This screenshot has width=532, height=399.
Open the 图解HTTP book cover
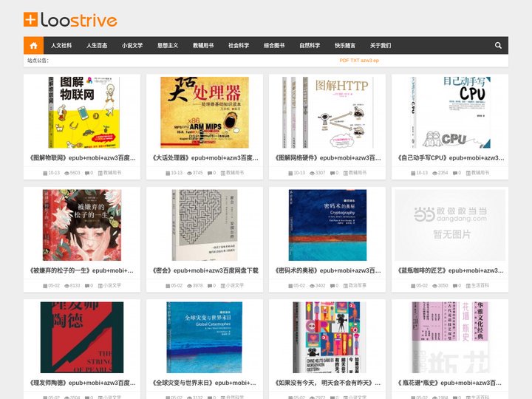tap(327, 112)
